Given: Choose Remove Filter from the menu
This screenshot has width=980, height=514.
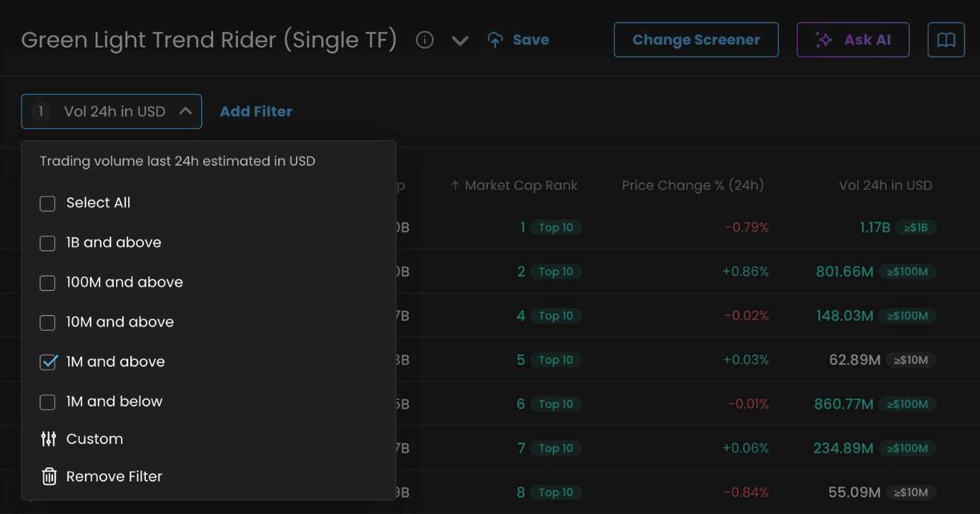Looking at the screenshot, I should click(114, 476).
